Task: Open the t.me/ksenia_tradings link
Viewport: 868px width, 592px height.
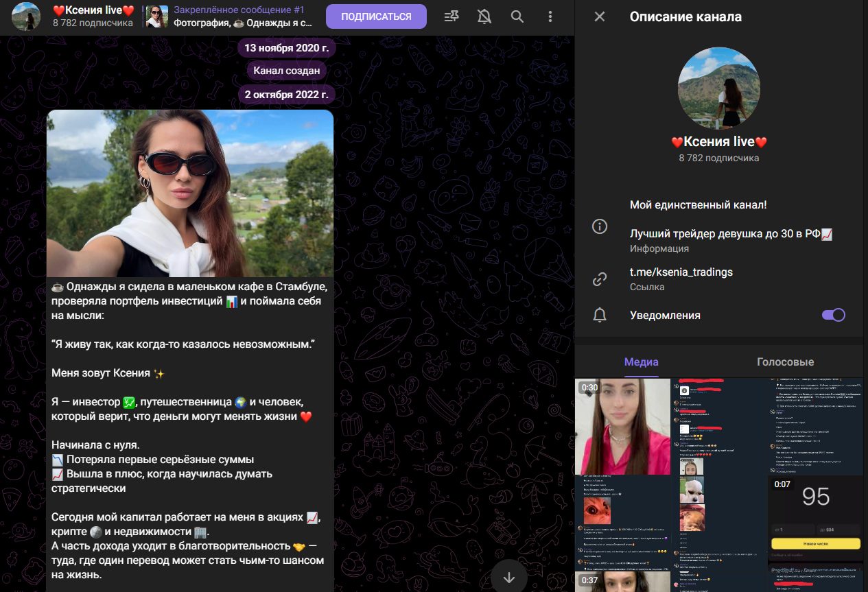Action: [x=682, y=272]
